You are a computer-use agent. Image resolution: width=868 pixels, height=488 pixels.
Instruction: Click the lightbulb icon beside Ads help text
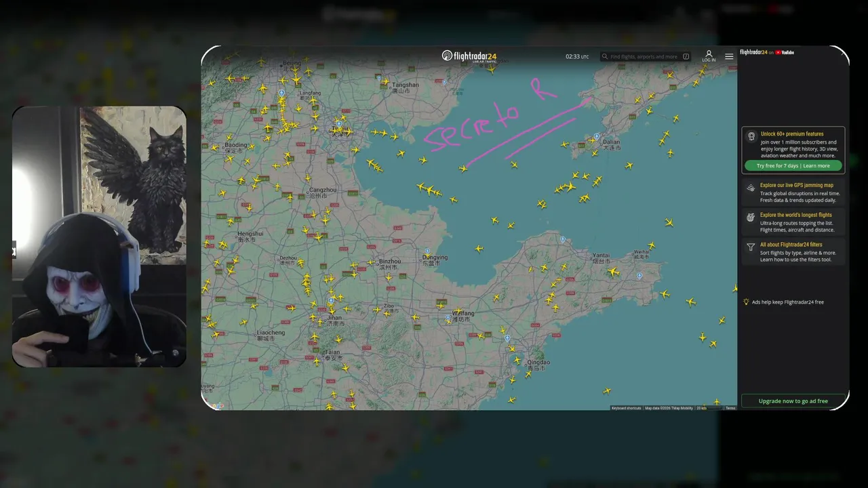[x=746, y=302]
